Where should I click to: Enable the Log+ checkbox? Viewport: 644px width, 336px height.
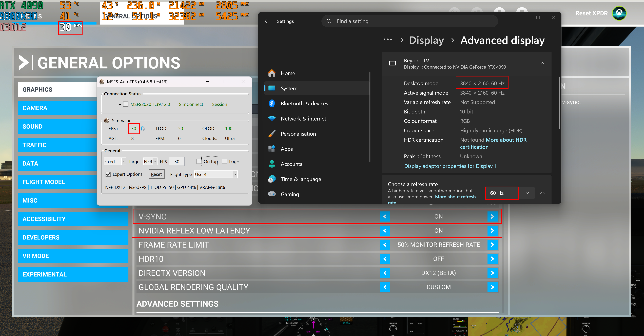point(225,162)
